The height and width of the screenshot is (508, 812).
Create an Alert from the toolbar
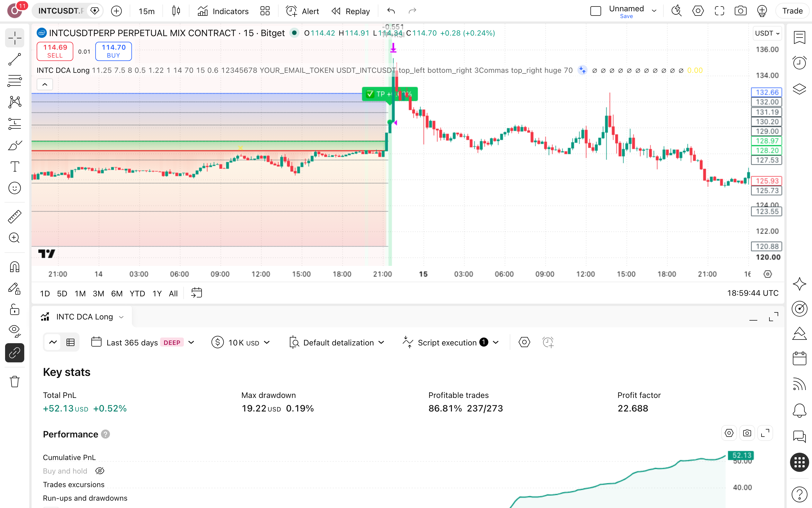[302, 11]
